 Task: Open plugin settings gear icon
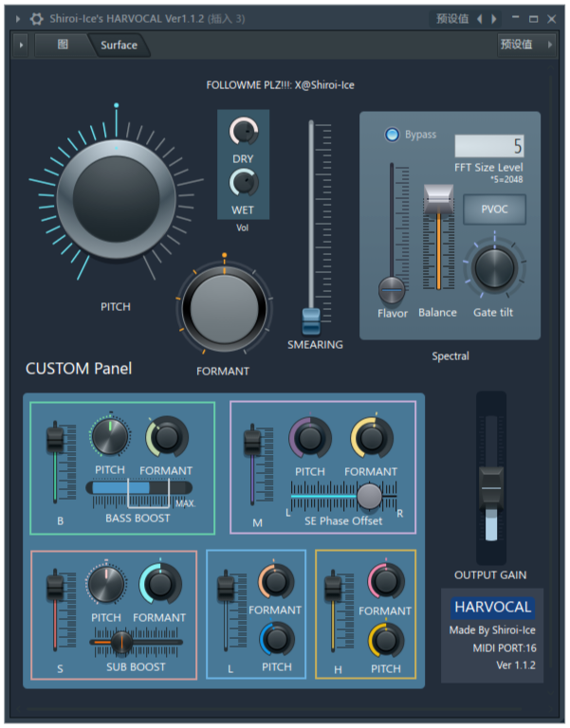click(x=37, y=18)
